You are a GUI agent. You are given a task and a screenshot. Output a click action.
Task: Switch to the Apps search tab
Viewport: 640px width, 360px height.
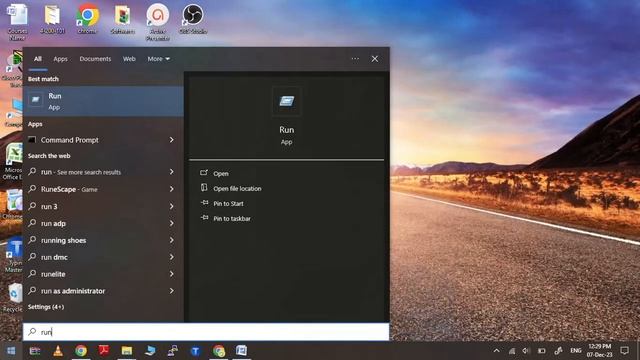point(60,59)
